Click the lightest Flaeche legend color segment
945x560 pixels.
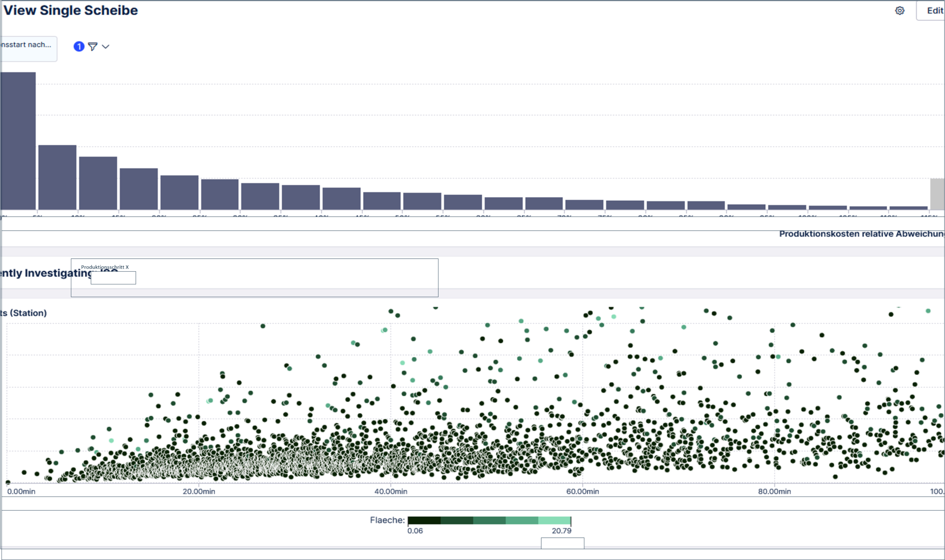(x=554, y=520)
